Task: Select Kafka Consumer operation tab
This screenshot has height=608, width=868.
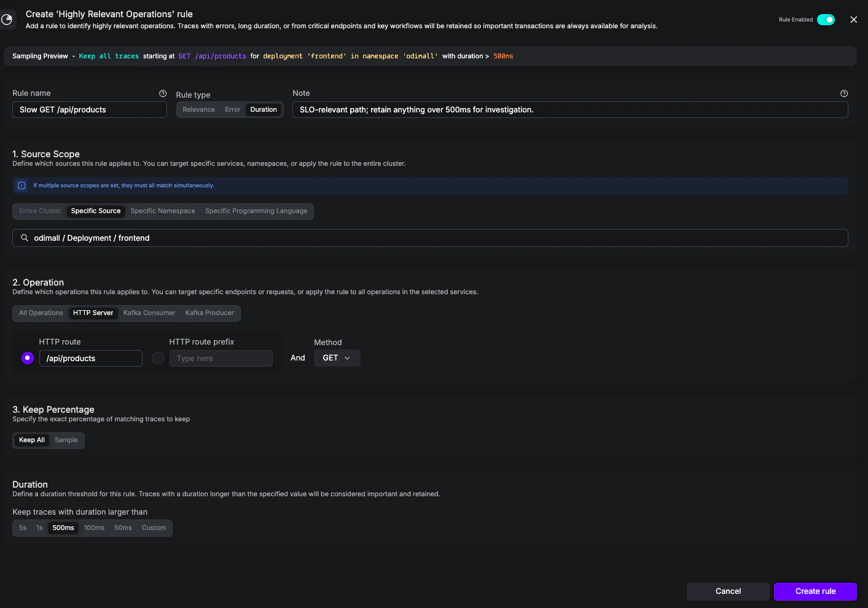Action: point(149,313)
